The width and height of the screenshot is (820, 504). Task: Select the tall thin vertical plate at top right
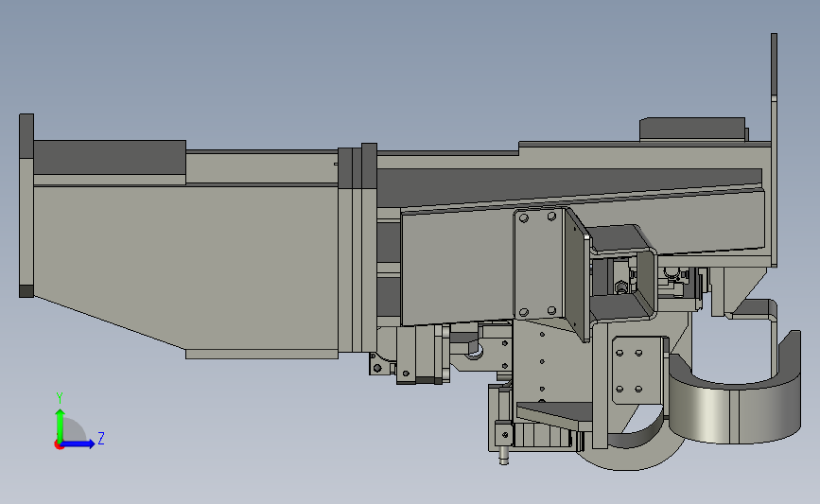(x=774, y=149)
